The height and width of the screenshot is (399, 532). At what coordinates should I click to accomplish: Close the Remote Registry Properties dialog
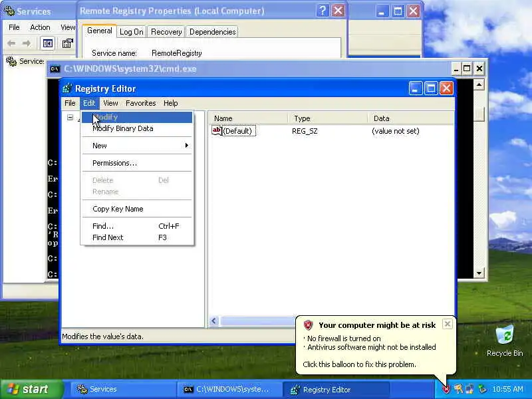[x=338, y=11]
